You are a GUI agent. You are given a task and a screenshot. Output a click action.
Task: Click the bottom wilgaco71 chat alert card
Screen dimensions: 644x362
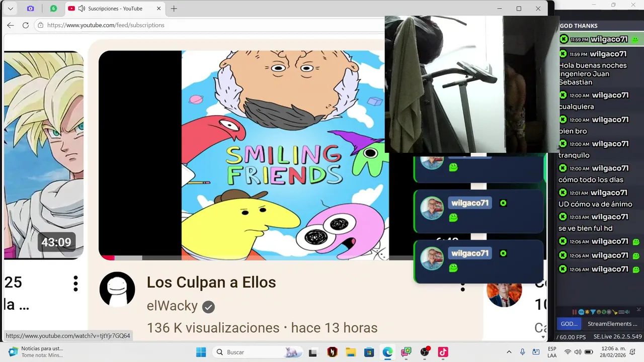coord(478,261)
